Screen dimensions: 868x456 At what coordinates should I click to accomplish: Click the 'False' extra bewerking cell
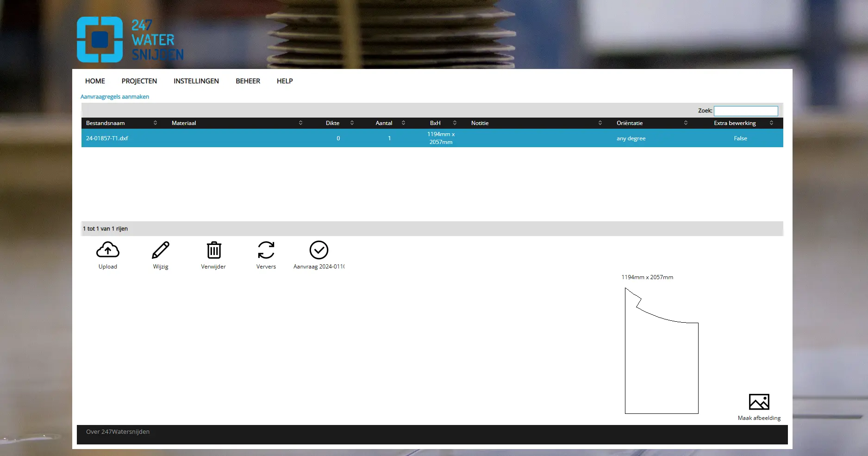740,138
